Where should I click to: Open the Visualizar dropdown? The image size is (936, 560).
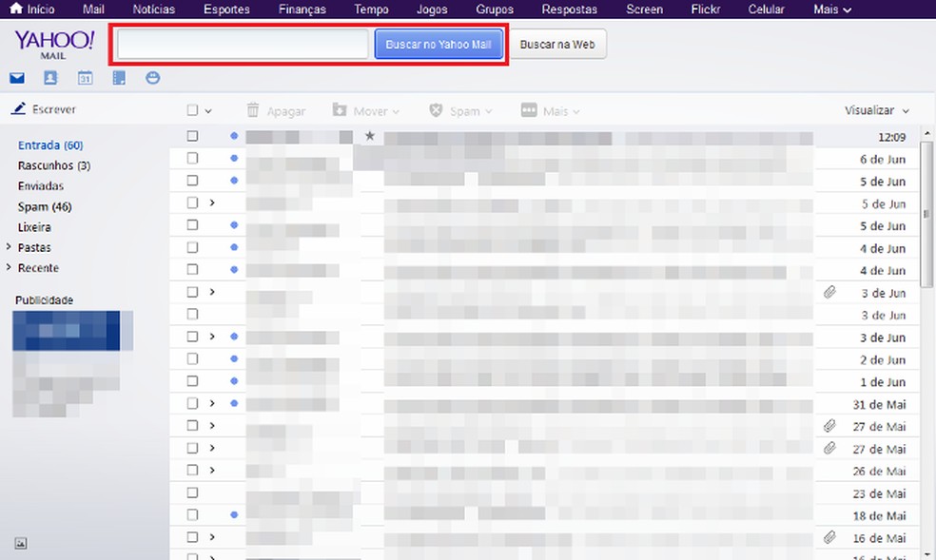tap(876, 110)
